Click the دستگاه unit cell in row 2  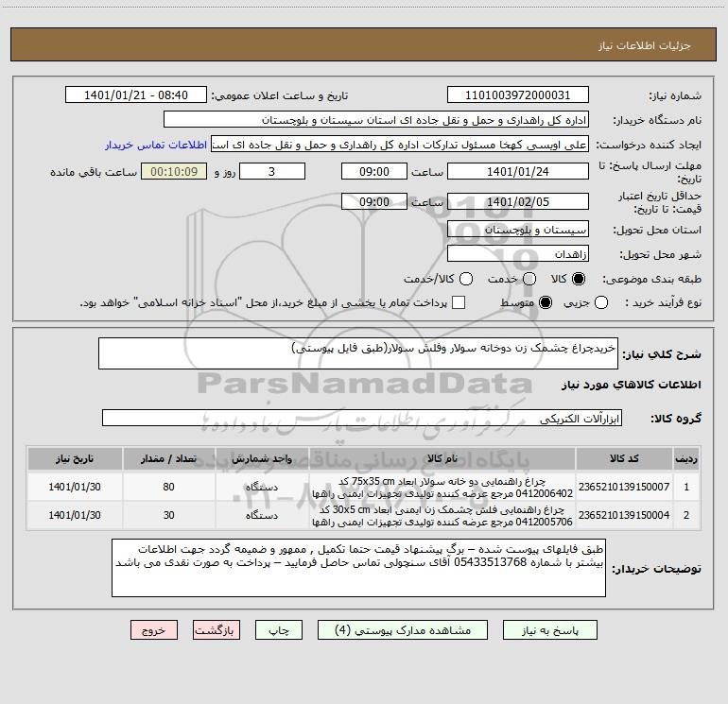262,515
